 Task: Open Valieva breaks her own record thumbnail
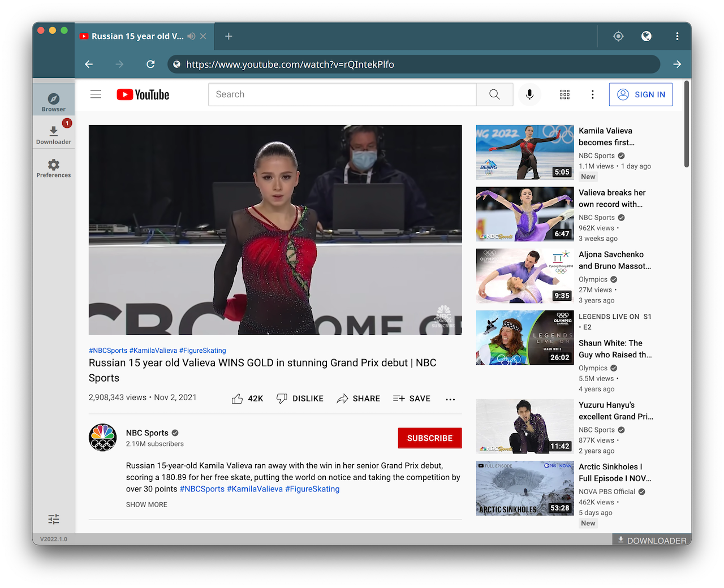pos(525,214)
